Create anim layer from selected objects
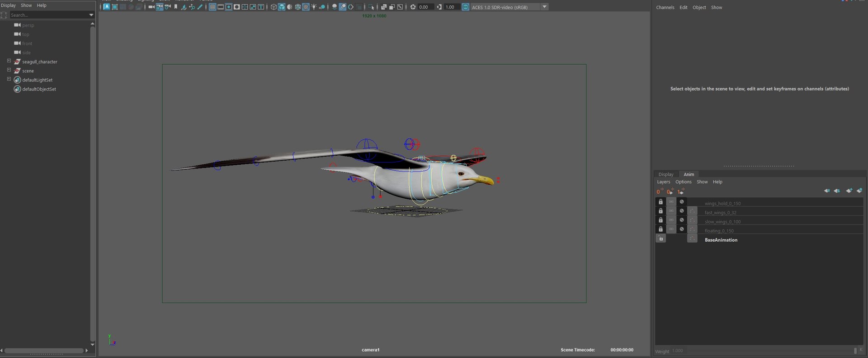Image resolution: width=868 pixels, height=358 pixels. [x=859, y=191]
